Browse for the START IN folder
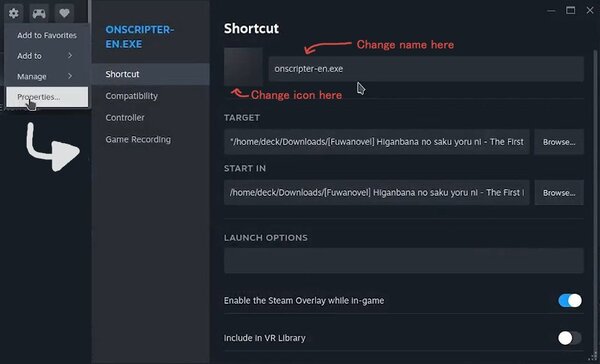Screen dimensions: 600x364 tap(559, 193)
